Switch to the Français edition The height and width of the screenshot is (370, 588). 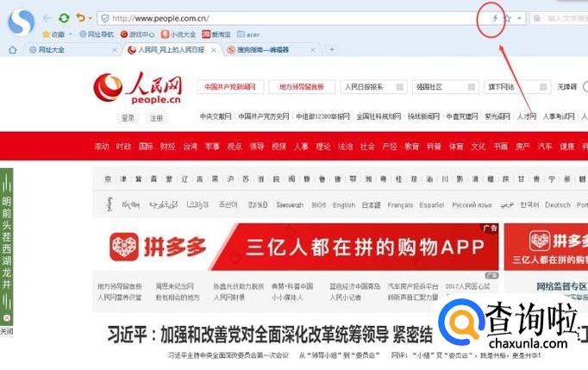(400, 205)
